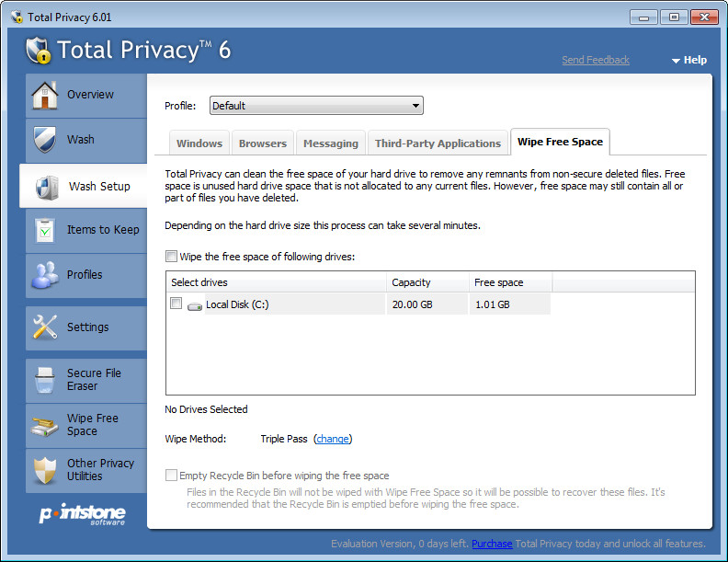Image resolution: width=728 pixels, height=562 pixels.
Task: Open Secure File Eraser sidebar label
Action: coord(94,380)
